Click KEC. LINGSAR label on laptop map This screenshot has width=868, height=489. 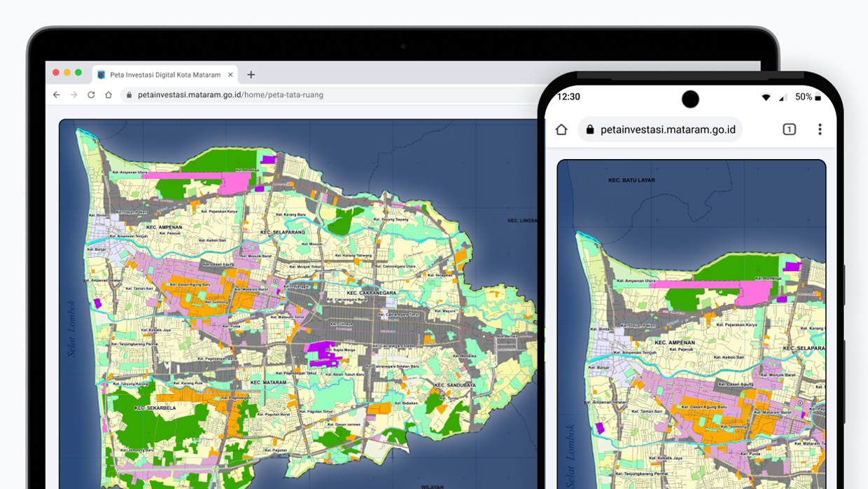522,221
